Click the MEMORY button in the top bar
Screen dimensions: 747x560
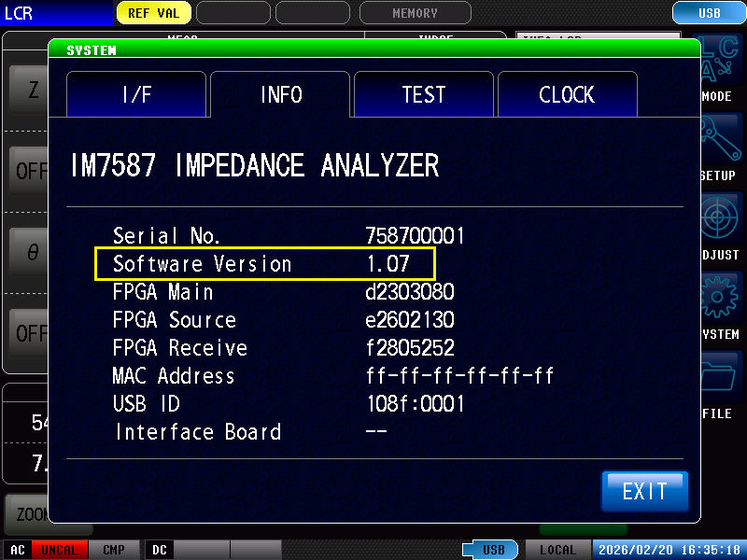coord(415,13)
